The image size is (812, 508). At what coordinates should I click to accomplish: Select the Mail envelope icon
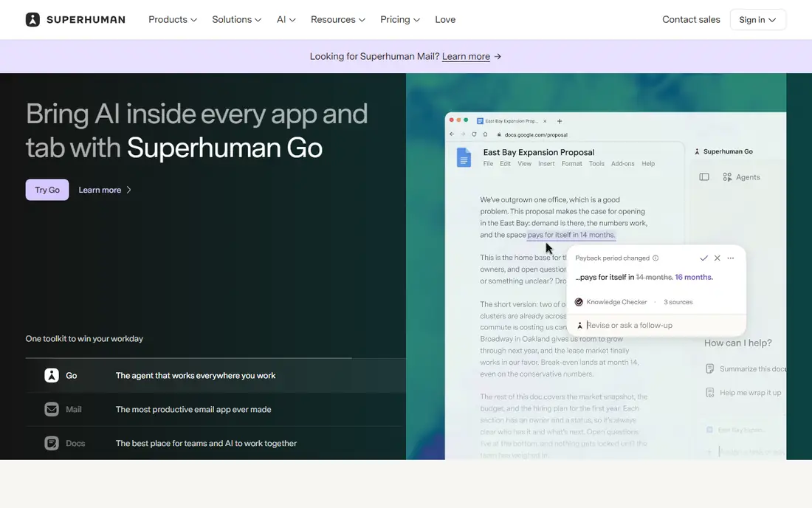(51, 409)
